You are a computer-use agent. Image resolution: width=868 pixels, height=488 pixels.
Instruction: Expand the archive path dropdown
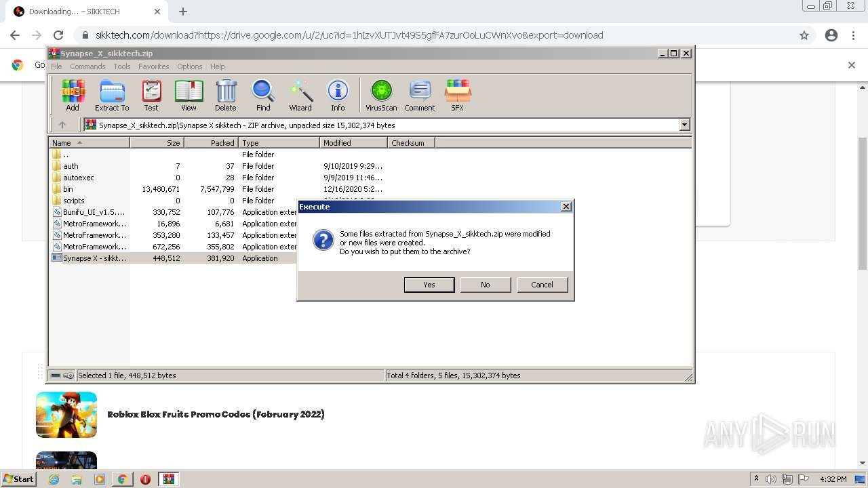click(x=684, y=125)
